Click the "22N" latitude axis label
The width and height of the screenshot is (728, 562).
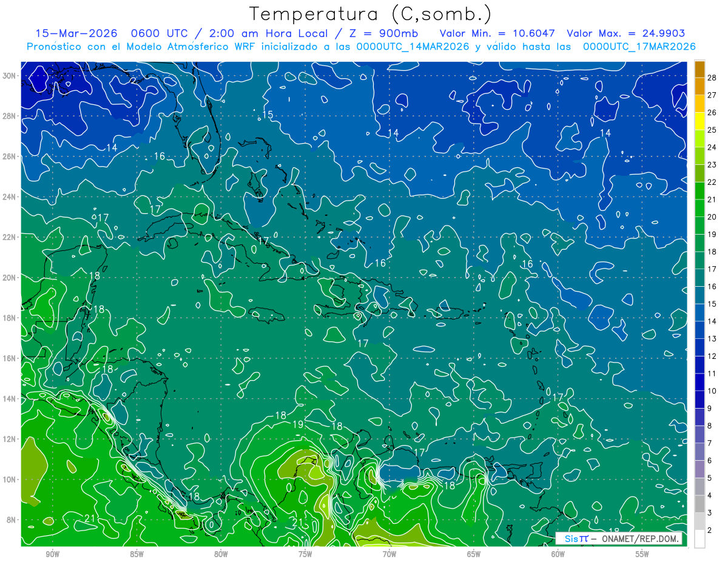(x=8, y=237)
